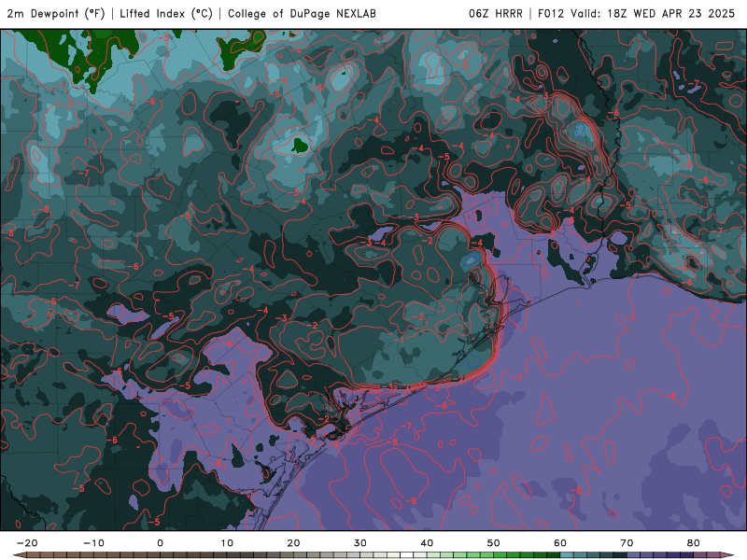Click the "F012" forecast hour text
This screenshot has height=560, width=747.
[551, 14]
